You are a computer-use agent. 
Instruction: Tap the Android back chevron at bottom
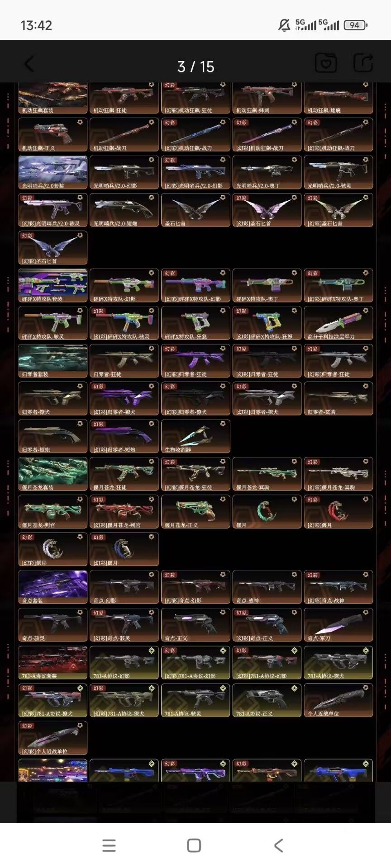tap(279, 845)
